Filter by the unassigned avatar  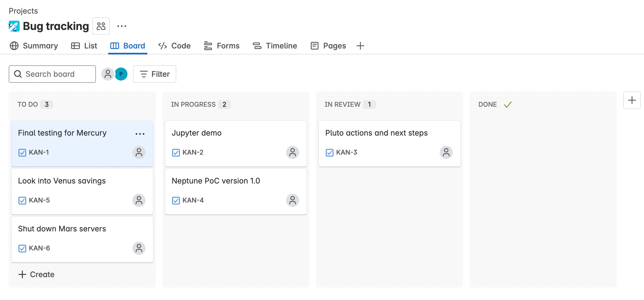108,74
